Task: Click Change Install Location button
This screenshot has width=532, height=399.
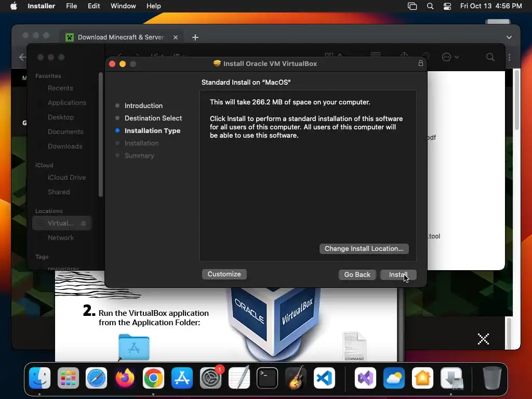Action: [364, 249]
